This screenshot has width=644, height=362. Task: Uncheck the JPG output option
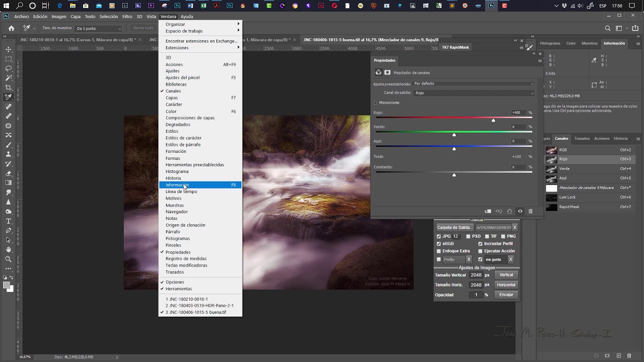point(439,236)
